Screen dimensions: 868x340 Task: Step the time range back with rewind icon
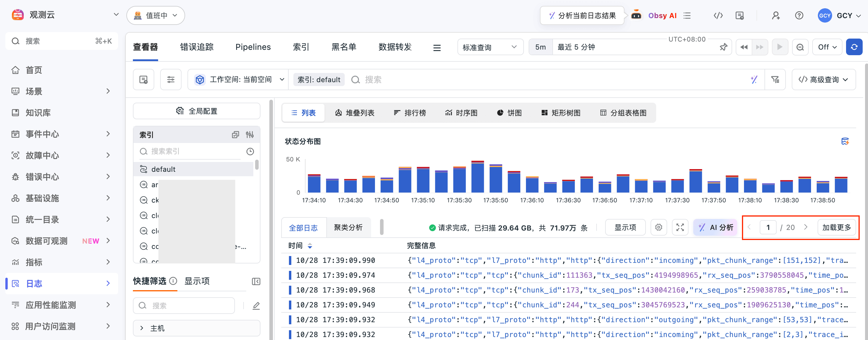[744, 47]
